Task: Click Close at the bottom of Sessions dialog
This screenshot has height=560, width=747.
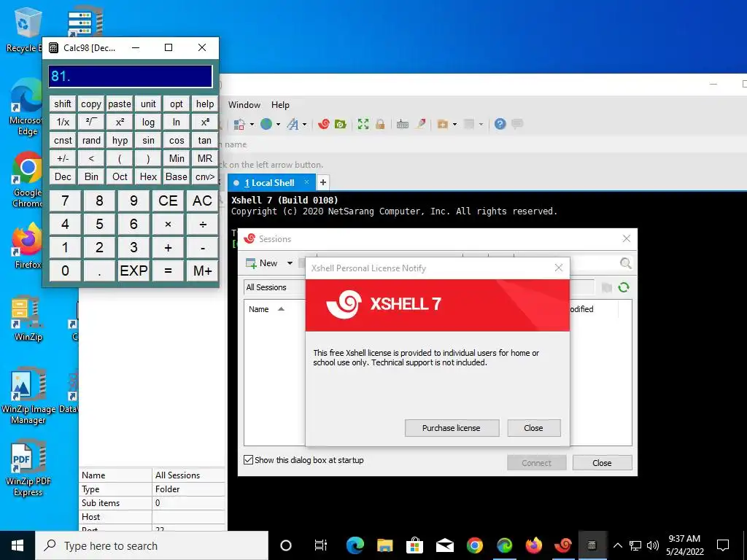Action: 602,463
